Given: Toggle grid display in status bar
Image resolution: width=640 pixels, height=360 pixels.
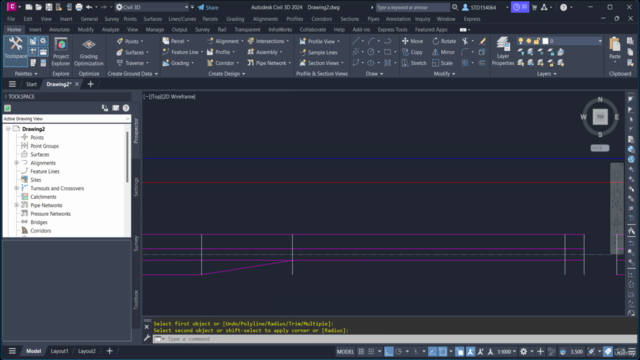Looking at the screenshot, I should 361,351.
